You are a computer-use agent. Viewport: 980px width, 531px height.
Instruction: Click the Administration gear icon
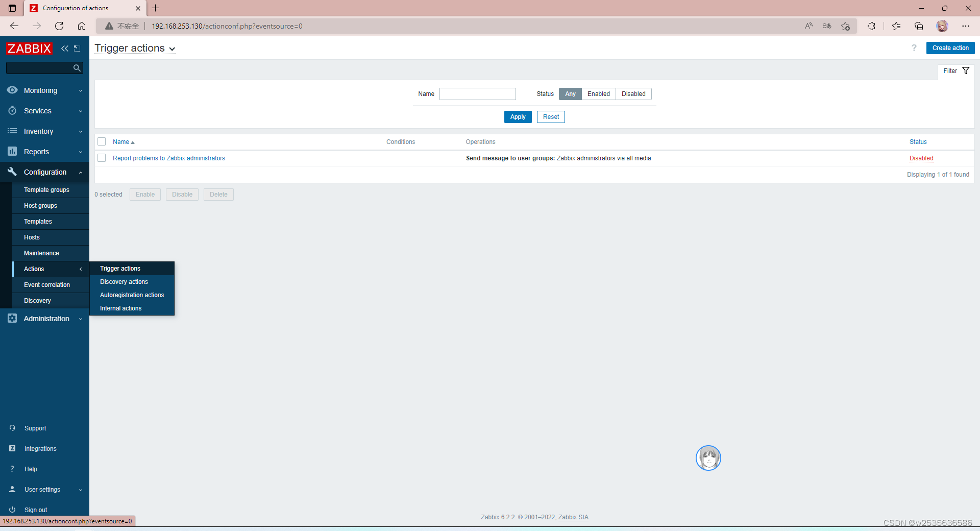[x=12, y=318]
